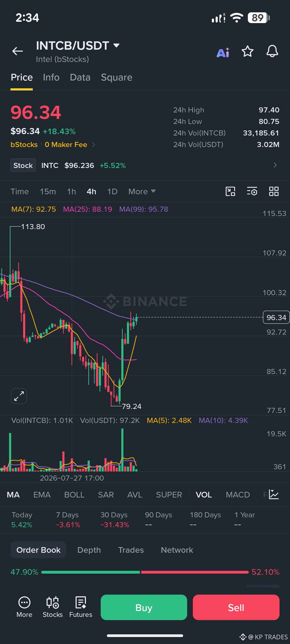Tap the current price tag 96.34

[x=276, y=317]
